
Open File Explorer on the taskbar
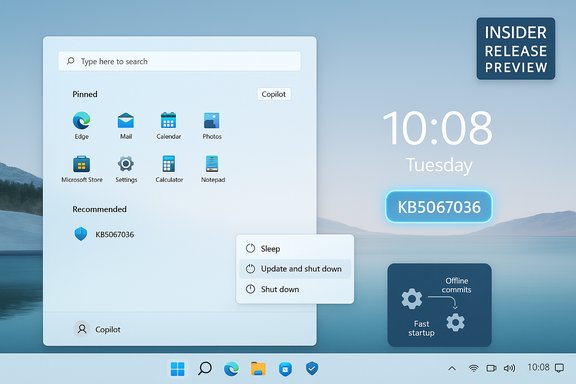(258, 369)
